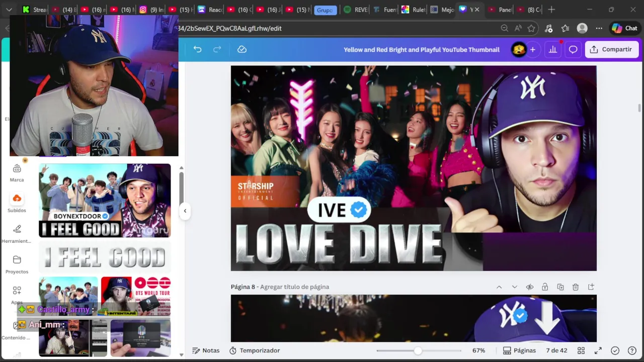Undo the last edit in Canva
Viewport: 644px width, 362px height.
pyautogui.click(x=197, y=49)
